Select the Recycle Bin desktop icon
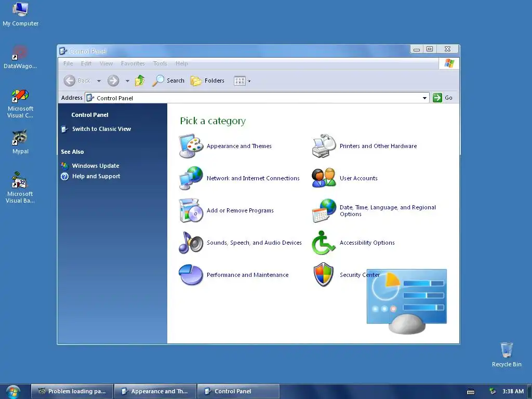532x399 pixels. click(x=507, y=354)
